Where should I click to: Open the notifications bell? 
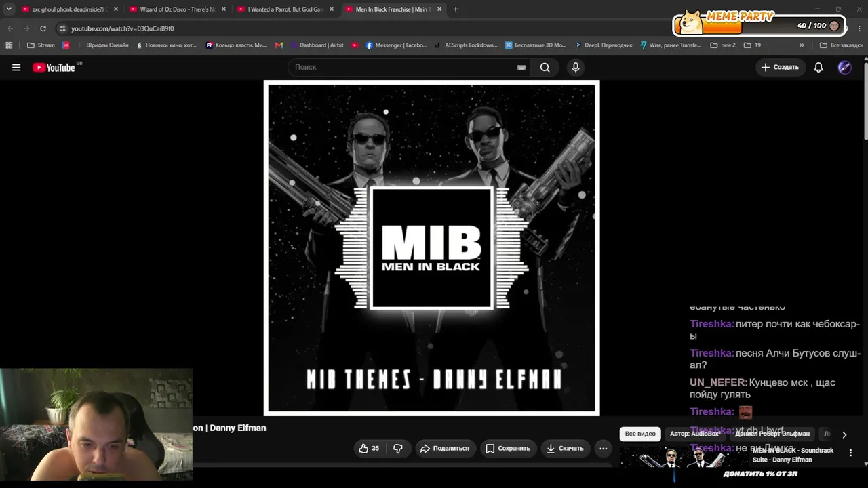818,67
